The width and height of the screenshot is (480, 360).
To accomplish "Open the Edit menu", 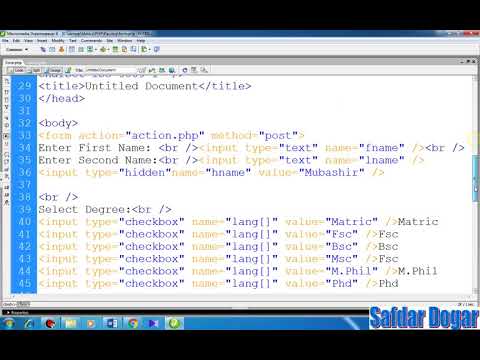I will (16, 41).
